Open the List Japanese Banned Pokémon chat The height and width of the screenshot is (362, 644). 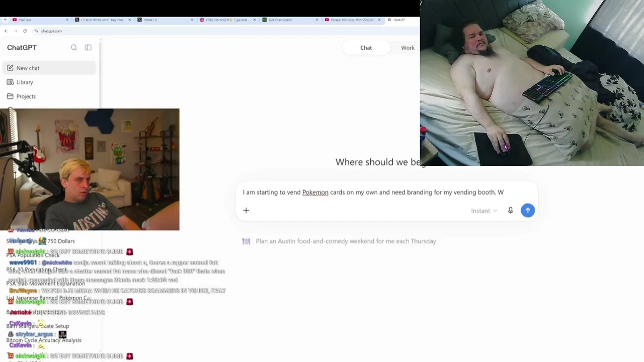coord(48,298)
